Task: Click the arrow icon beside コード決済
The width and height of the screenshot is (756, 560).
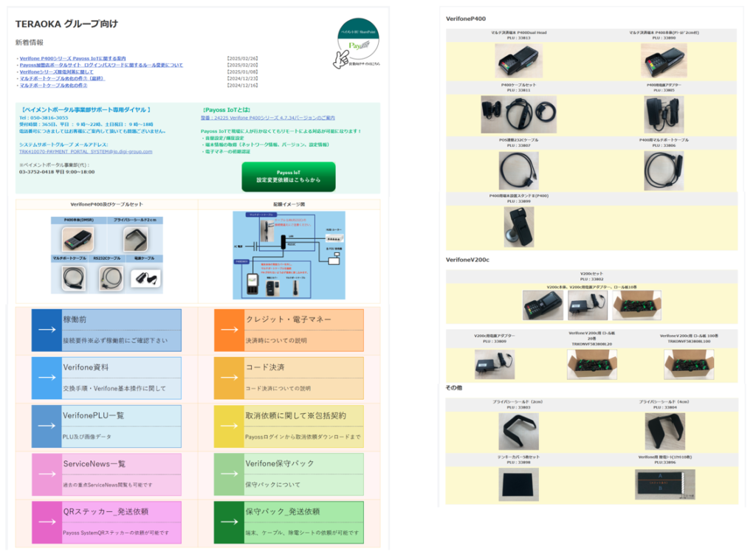Action: pyautogui.click(x=230, y=377)
